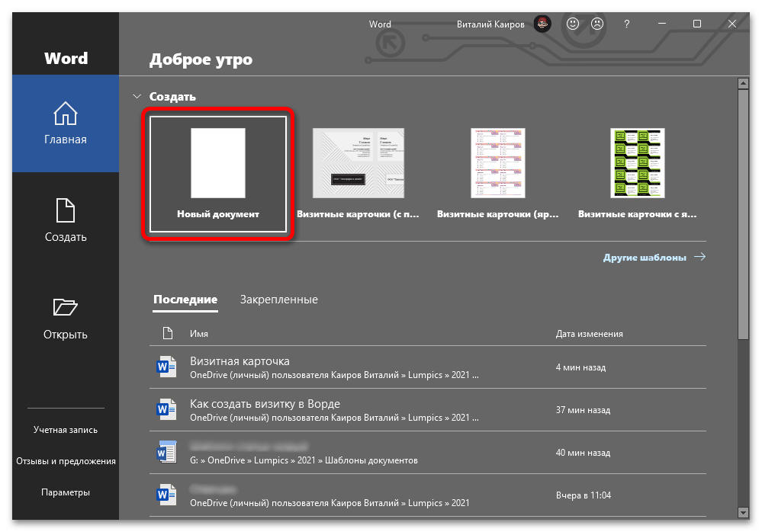Click the vertical scrollbar thumb
The width and height of the screenshot is (762, 532).
[743, 214]
